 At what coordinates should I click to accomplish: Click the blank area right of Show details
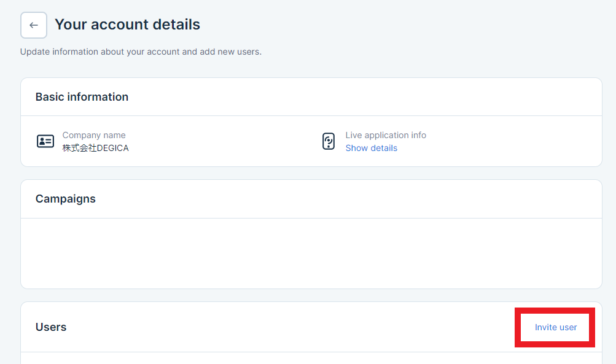point(491,148)
